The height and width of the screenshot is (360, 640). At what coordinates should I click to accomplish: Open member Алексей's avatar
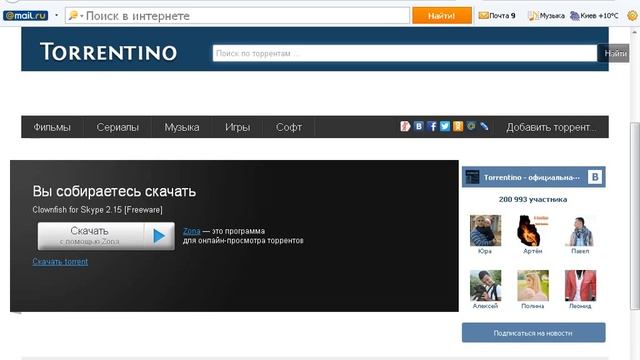coord(485,285)
